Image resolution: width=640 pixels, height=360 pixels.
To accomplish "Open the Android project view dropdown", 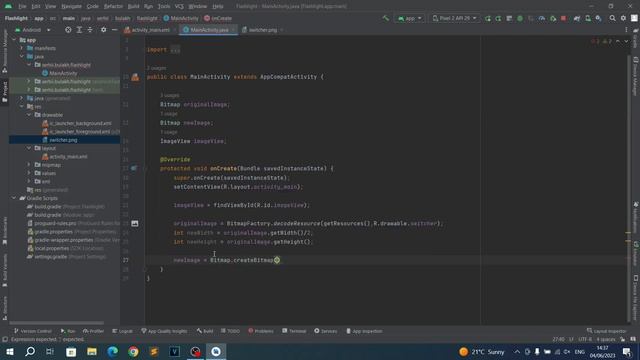I will tap(33, 30).
